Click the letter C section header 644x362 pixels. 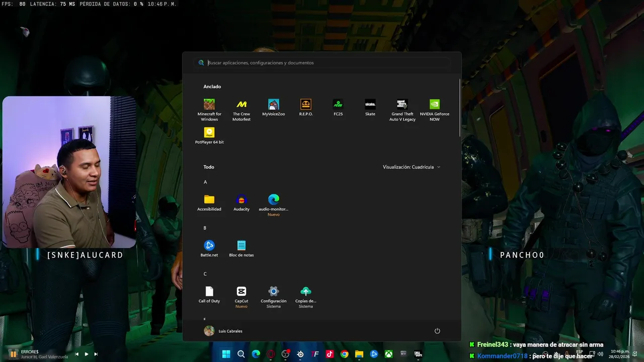[x=205, y=274]
